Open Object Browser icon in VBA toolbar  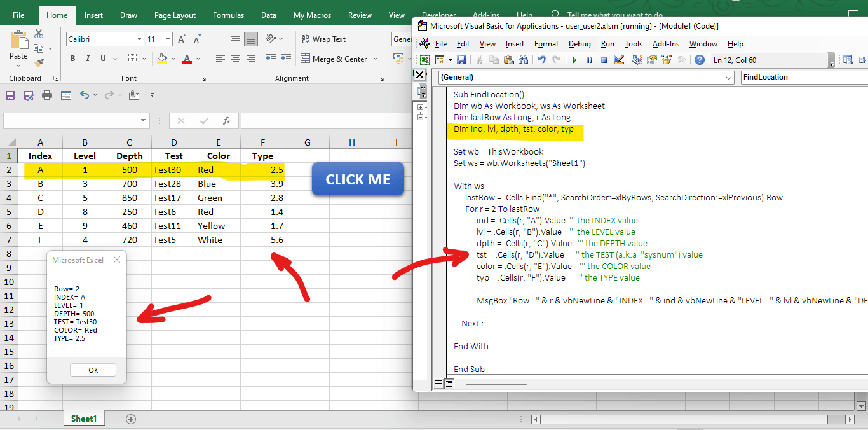coord(667,60)
